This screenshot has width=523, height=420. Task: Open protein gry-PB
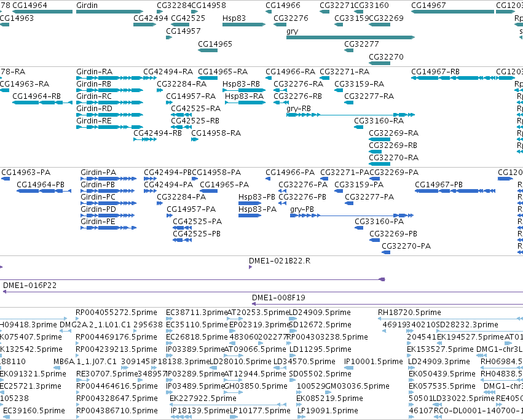point(302,209)
